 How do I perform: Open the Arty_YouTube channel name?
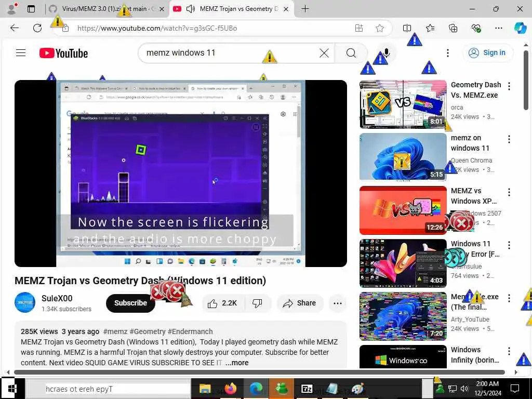pos(470,320)
